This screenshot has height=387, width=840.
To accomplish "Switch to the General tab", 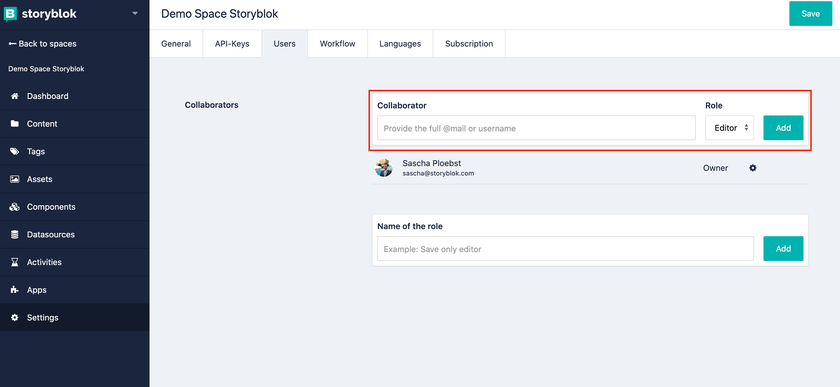I will click(x=176, y=44).
